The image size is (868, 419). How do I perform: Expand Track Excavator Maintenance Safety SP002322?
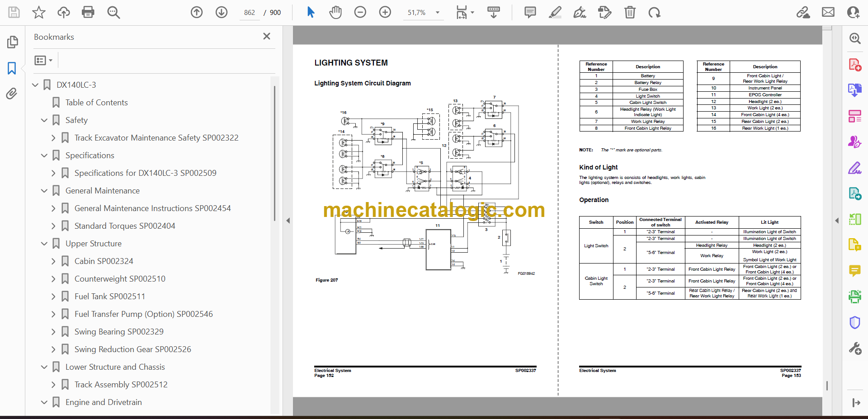(x=53, y=137)
